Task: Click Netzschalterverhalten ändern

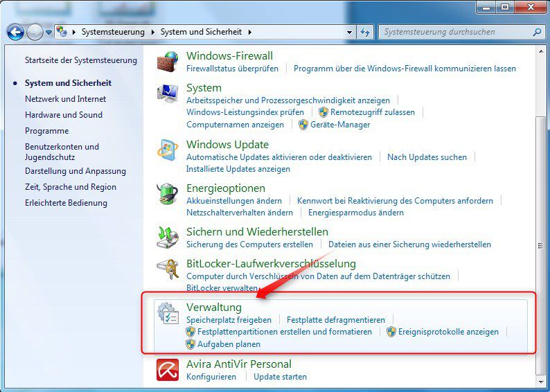Action: 240,213
